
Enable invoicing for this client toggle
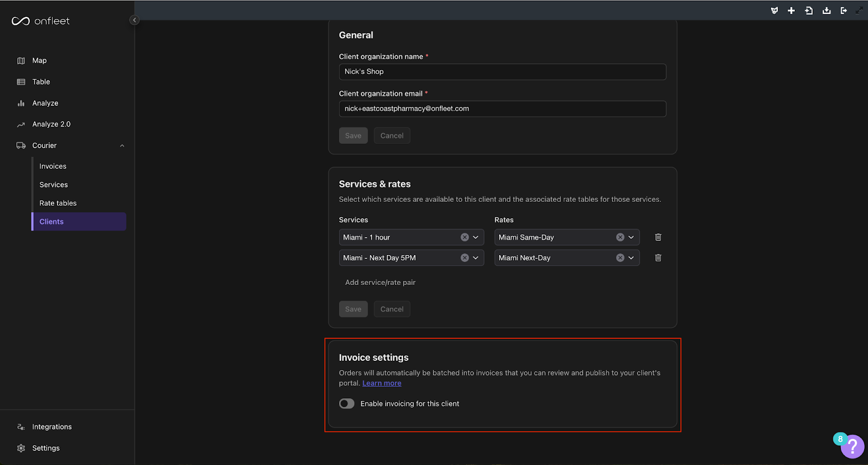pyautogui.click(x=347, y=404)
